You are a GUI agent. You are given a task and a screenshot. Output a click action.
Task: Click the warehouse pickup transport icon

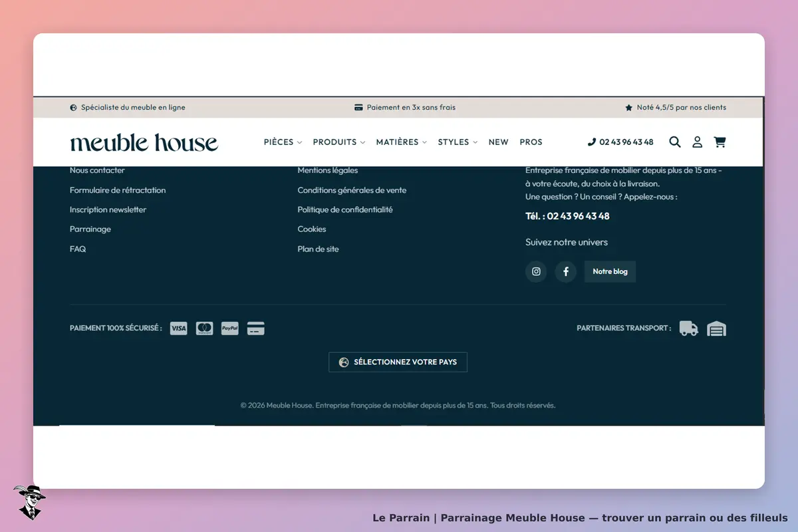click(716, 329)
